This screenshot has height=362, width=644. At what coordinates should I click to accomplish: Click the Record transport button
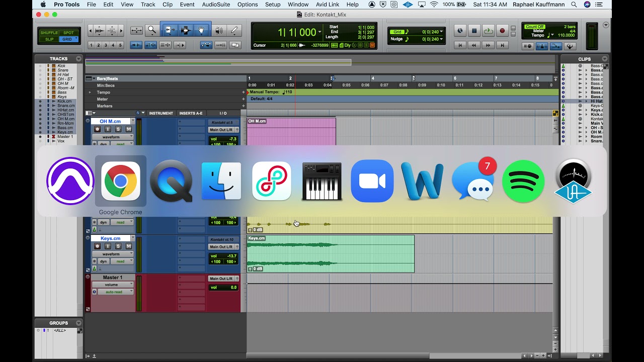coord(502,31)
